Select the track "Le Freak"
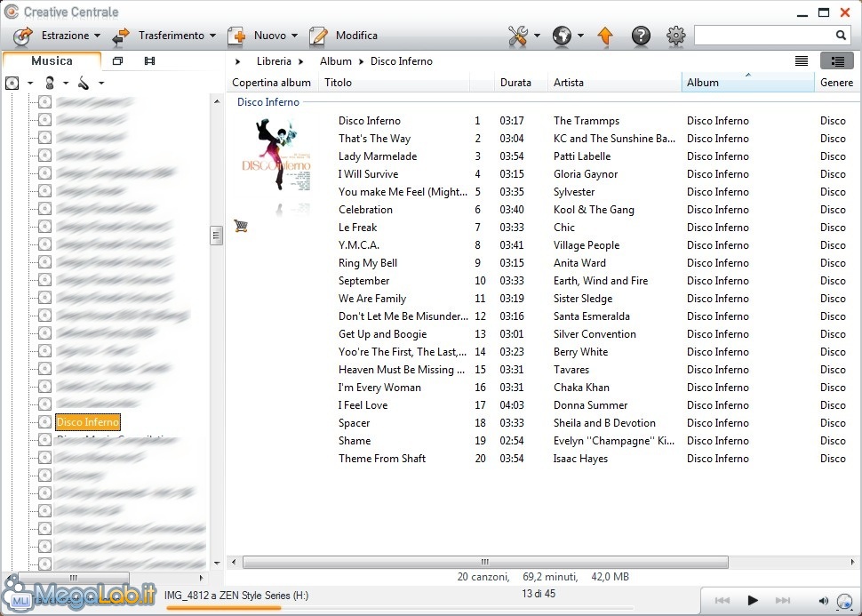Screen dimensions: 862x616 (358, 228)
